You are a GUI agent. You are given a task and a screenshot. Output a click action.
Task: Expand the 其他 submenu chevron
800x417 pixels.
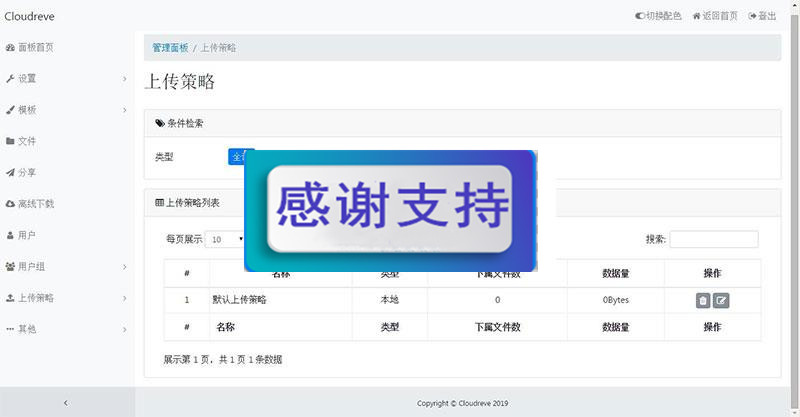(124, 329)
